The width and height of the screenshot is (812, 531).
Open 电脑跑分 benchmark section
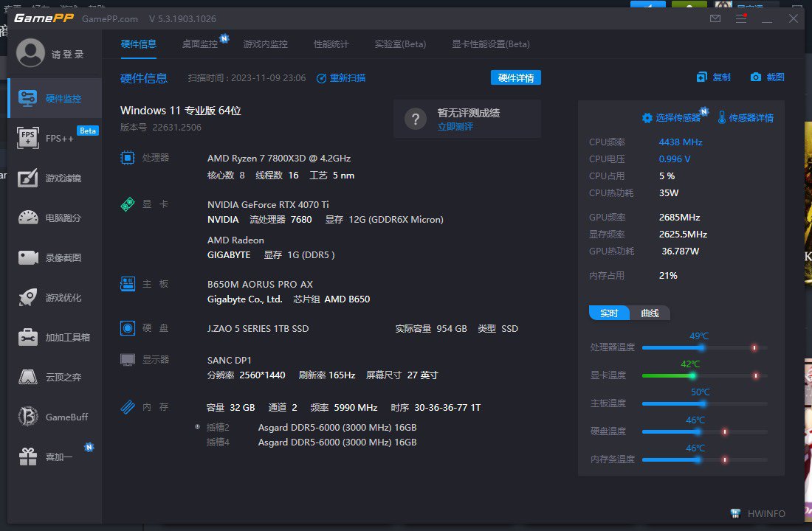[55, 218]
